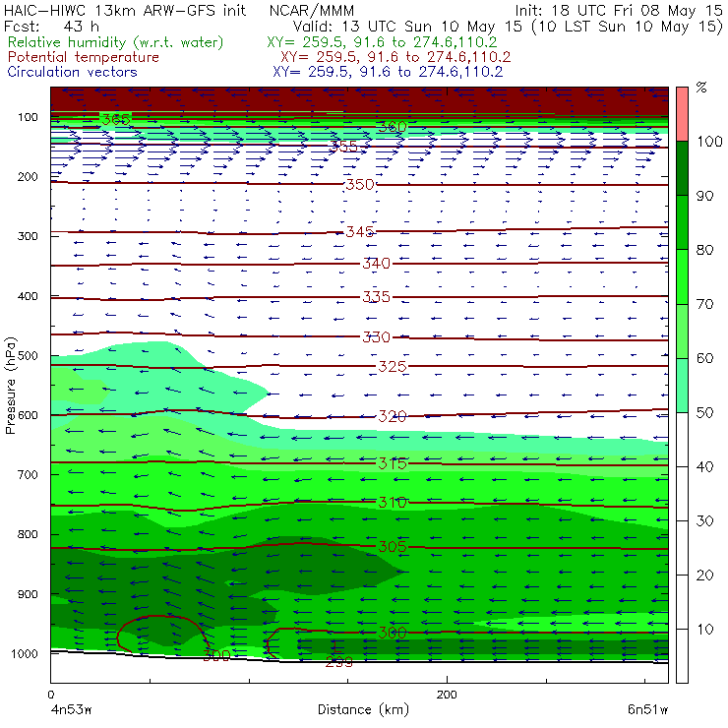Click the colorbar tick label 70
The width and height of the screenshot is (728, 728).
click(704, 304)
